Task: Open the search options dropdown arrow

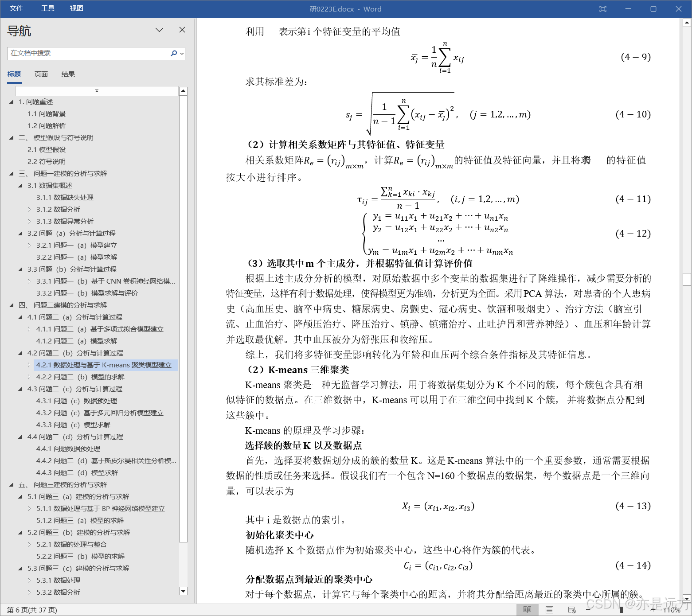Action: [x=182, y=54]
